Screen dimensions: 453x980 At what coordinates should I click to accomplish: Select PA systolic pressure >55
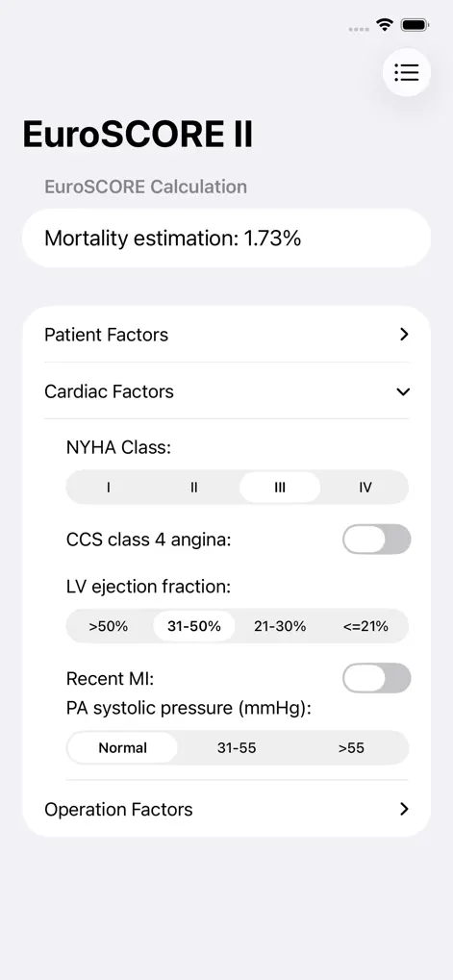click(351, 748)
